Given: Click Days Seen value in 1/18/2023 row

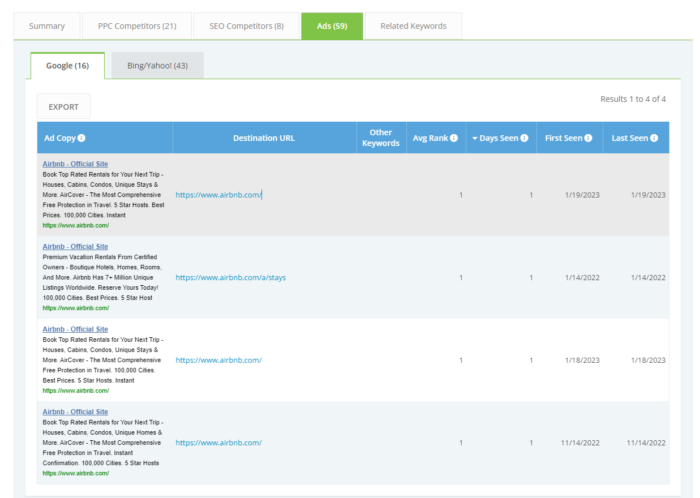Looking at the screenshot, I should tap(531, 360).
